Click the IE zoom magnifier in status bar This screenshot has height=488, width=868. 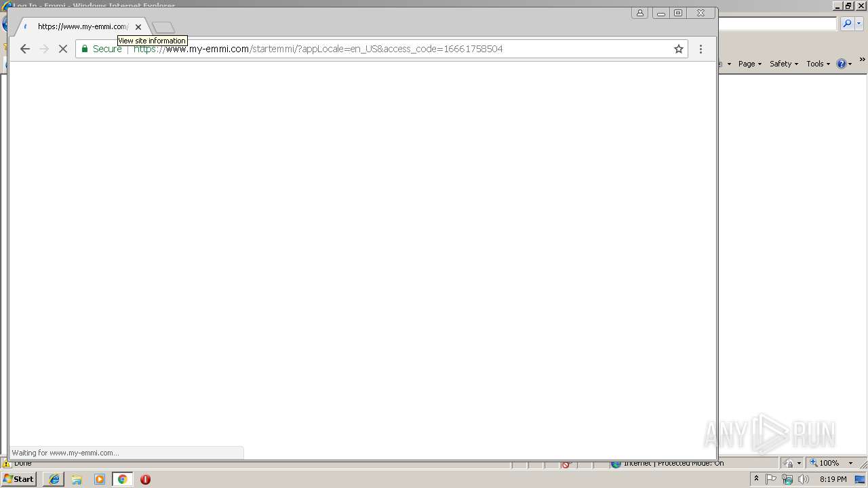(x=814, y=463)
